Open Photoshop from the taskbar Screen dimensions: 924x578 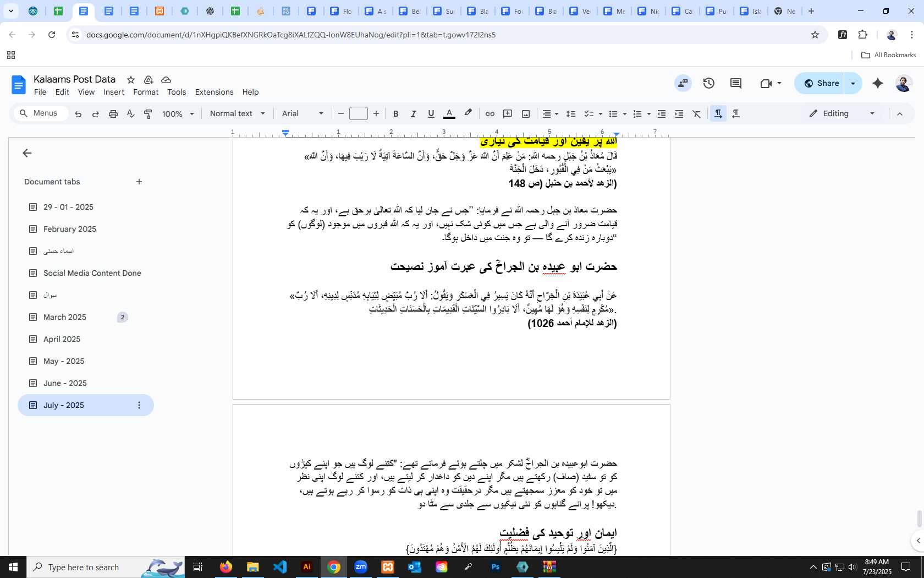click(x=496, y=567)
